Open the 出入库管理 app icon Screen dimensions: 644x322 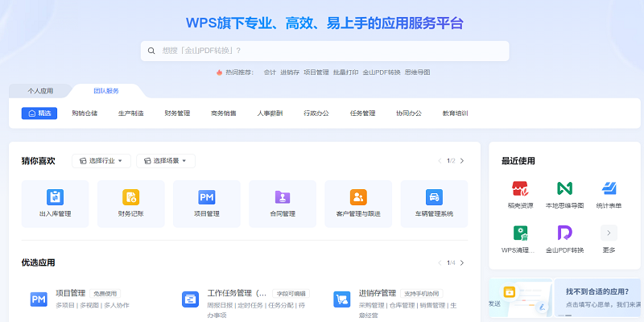pos(55,197)
